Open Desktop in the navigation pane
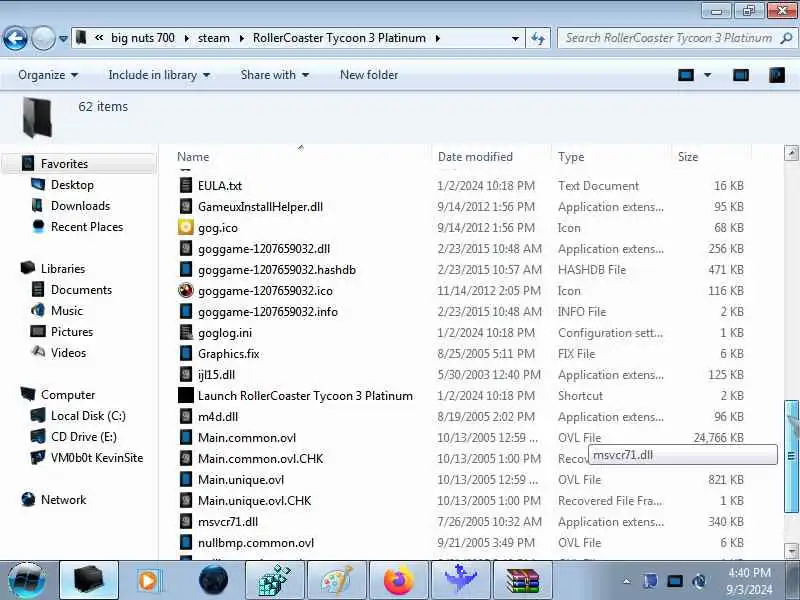This screenshot has height=600, width=800. coord(72,185)
